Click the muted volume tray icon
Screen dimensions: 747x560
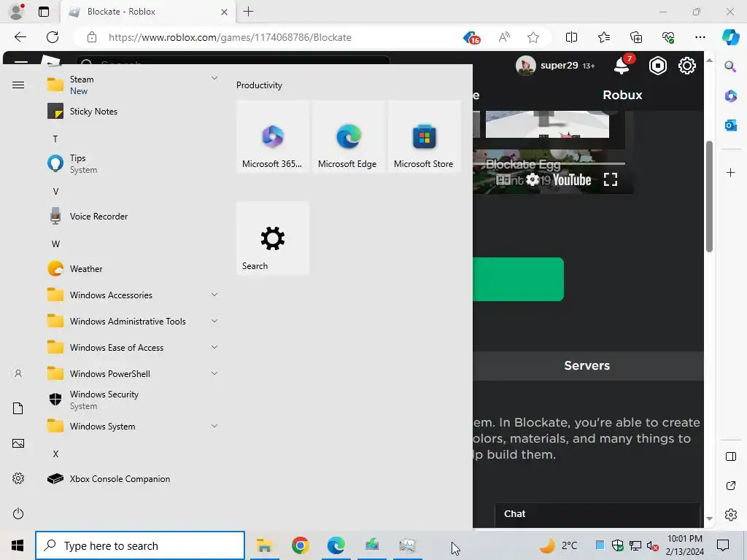click(x=653, y=545)
